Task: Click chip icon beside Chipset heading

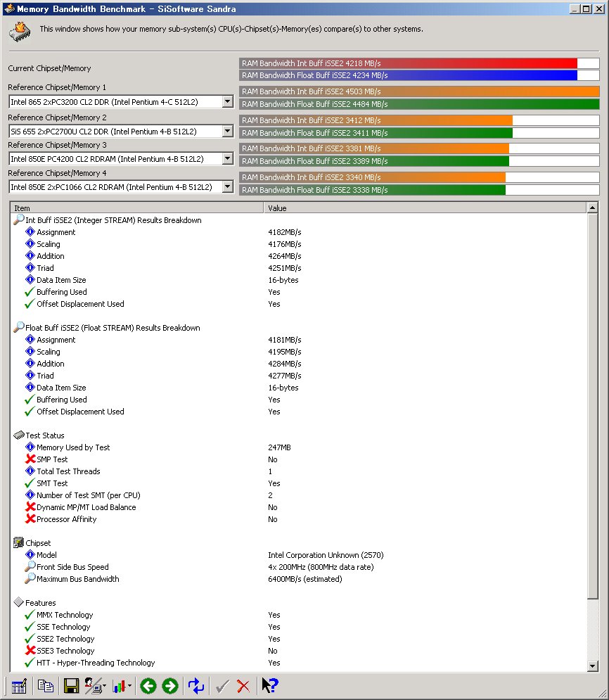Action: pyautogui.click(x=18, y=542)
